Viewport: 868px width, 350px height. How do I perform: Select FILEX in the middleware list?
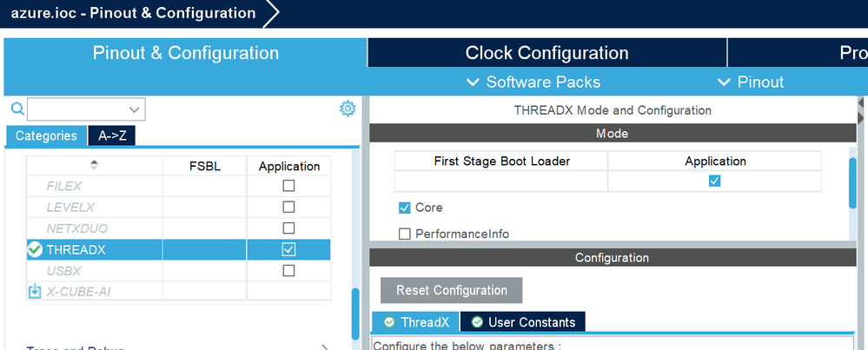64,186
